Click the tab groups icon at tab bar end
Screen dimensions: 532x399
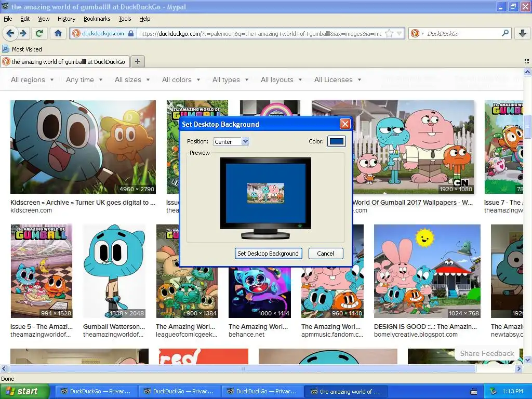pos(527,61)
